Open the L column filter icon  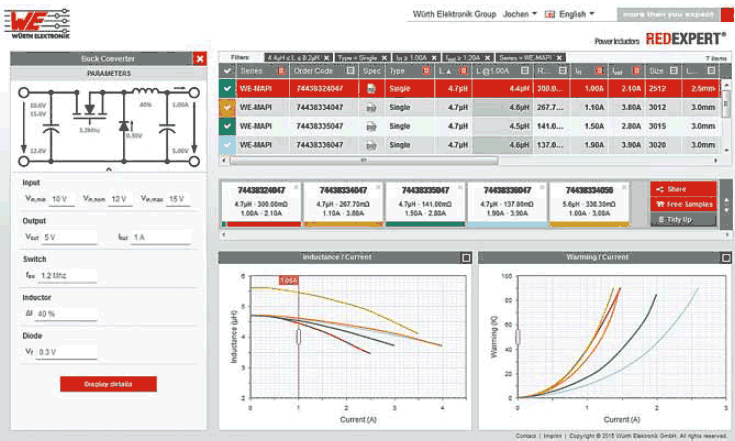coord(463,71)
